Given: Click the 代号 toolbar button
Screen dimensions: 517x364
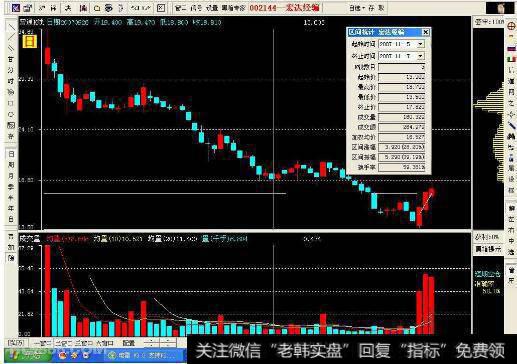Looking at the screenshot, I should coord(196,8).
